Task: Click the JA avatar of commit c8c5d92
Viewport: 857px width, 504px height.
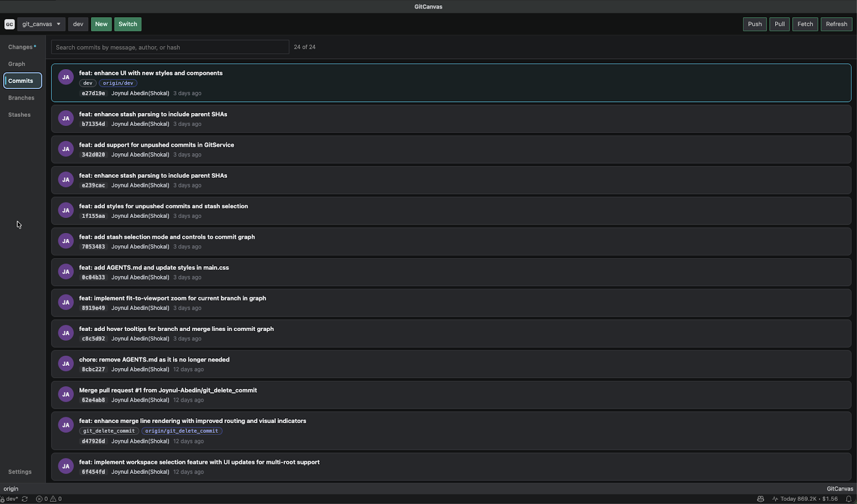Action: click(66, 333)
